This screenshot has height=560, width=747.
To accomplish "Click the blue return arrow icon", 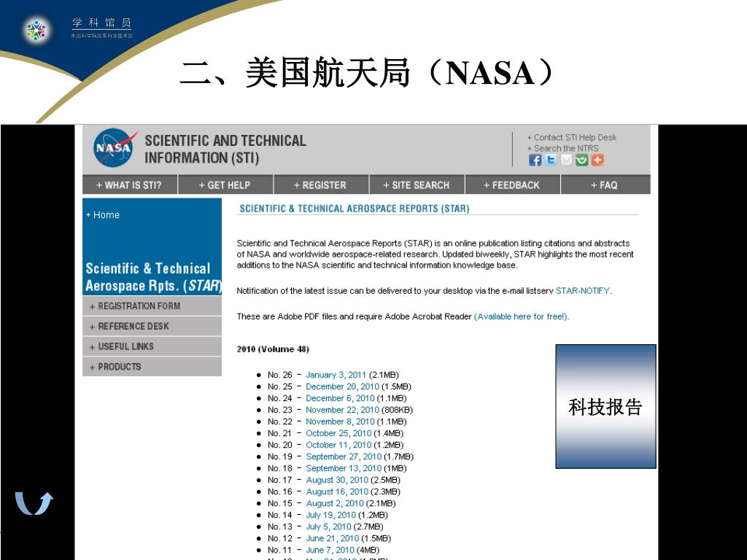I will (34, 503).
